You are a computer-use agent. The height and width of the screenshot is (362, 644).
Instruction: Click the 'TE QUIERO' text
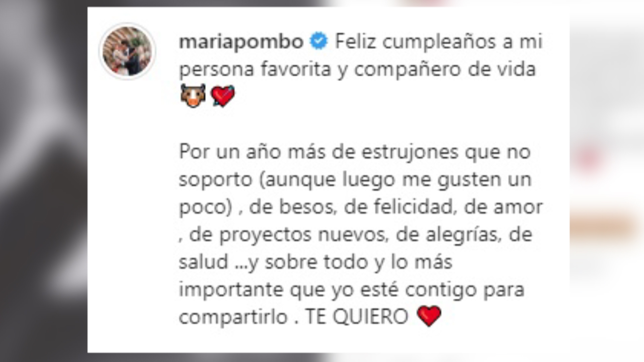click(x=357, y=317)
